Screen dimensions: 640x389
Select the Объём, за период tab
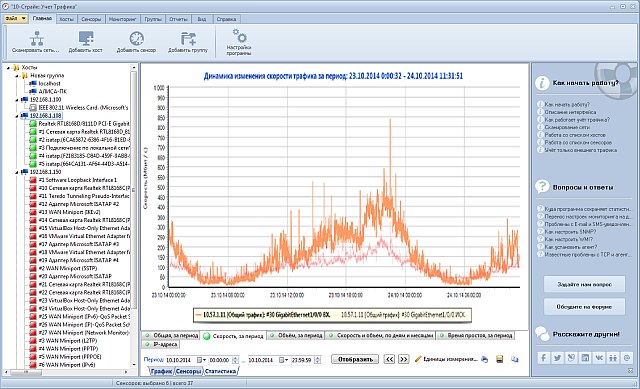[x=296, y=335]
